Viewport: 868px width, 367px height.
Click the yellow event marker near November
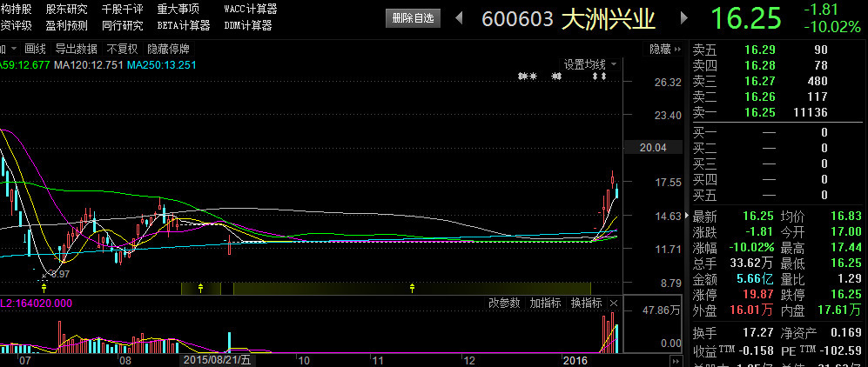[412, 287]
